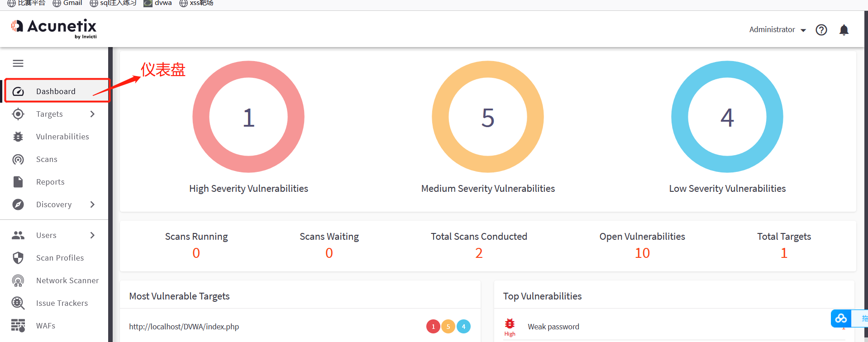Click orange badge showing 5 for localhost target
The width and height of the screenshot is (868, 342).
tap(448, 326)
